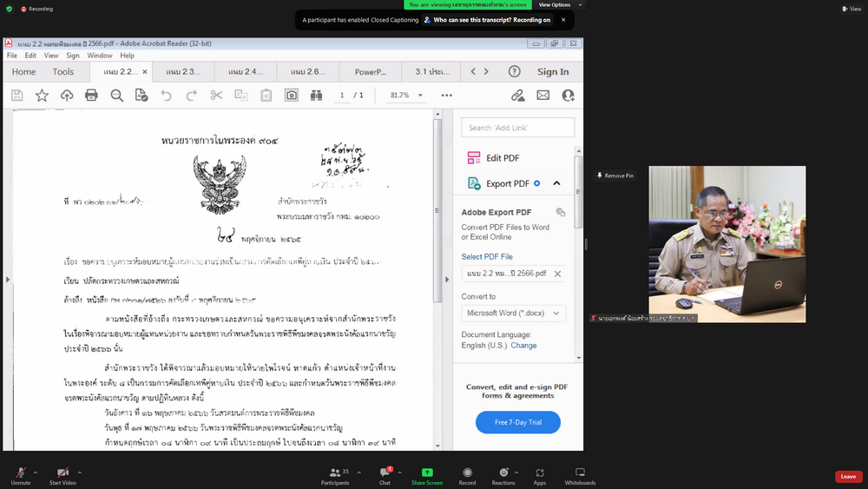
Task: Expand video options arrow next to Start Video
Action: point(80,472)
